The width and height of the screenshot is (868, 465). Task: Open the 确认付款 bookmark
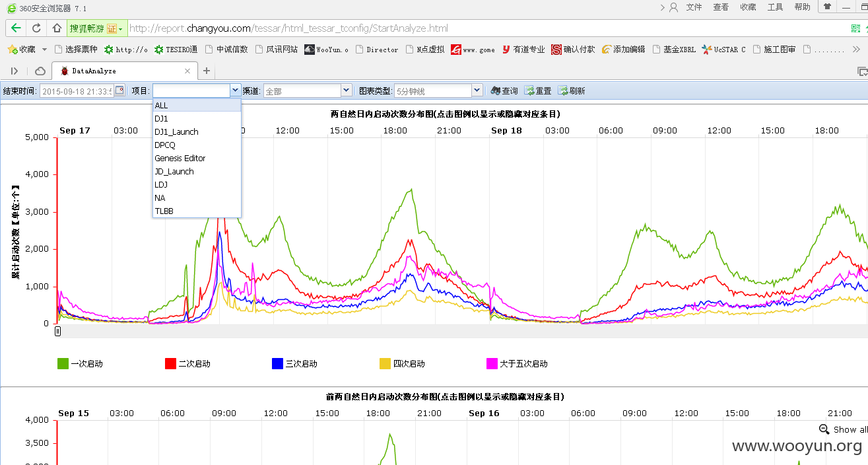point(573,50)
